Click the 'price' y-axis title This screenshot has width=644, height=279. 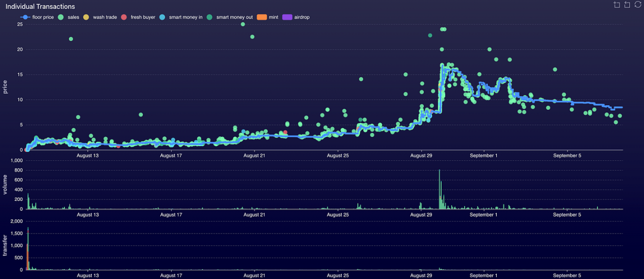(6, 86)
